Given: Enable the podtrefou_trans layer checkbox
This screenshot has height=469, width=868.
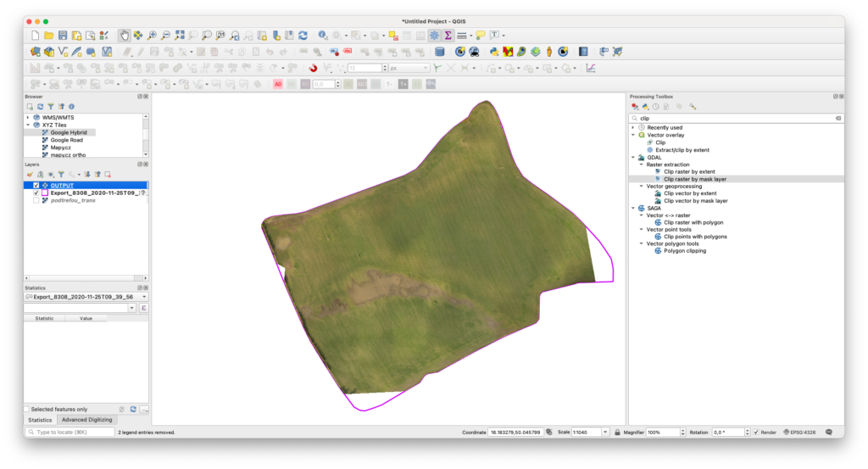Looking at the screenshot, I should point(36,200).
